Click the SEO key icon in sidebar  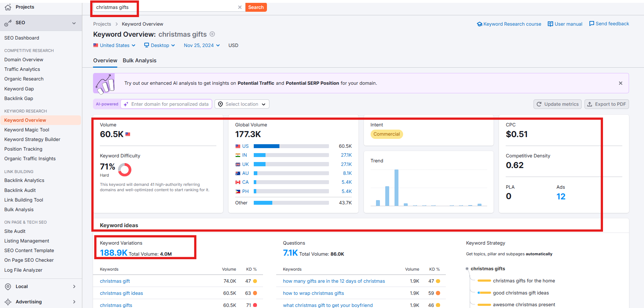[x=8, y=23]
